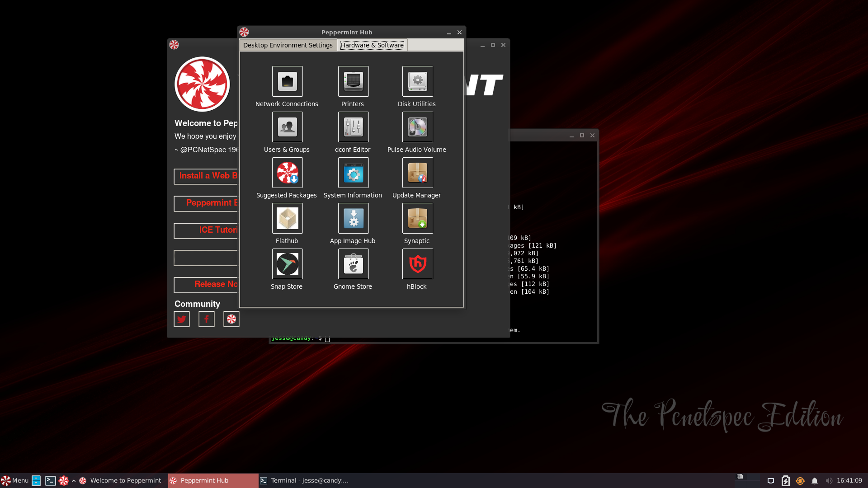This screenshot has height=488, width=868.
Task: Click the Facebook community icon
Action: [x=207, y=319]
